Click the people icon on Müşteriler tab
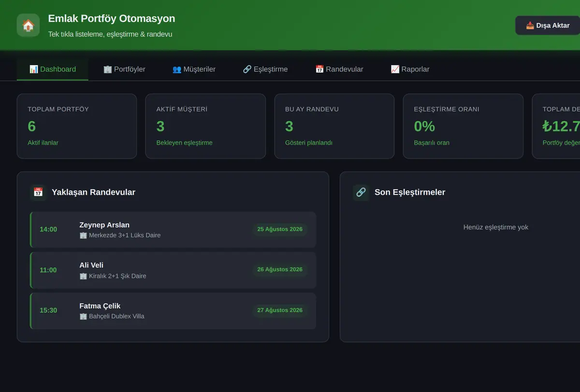This screenshot has height=392, width=580. pos(177,69)
